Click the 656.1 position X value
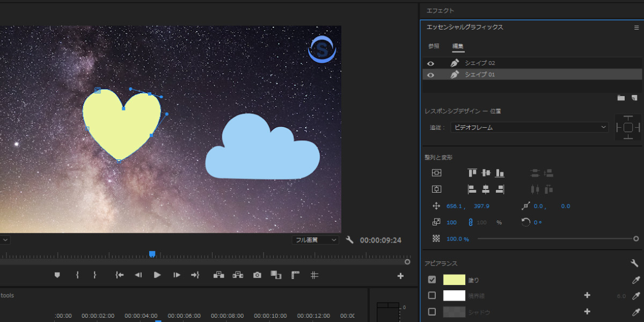 pyautogui.click(x=455, y=206)
